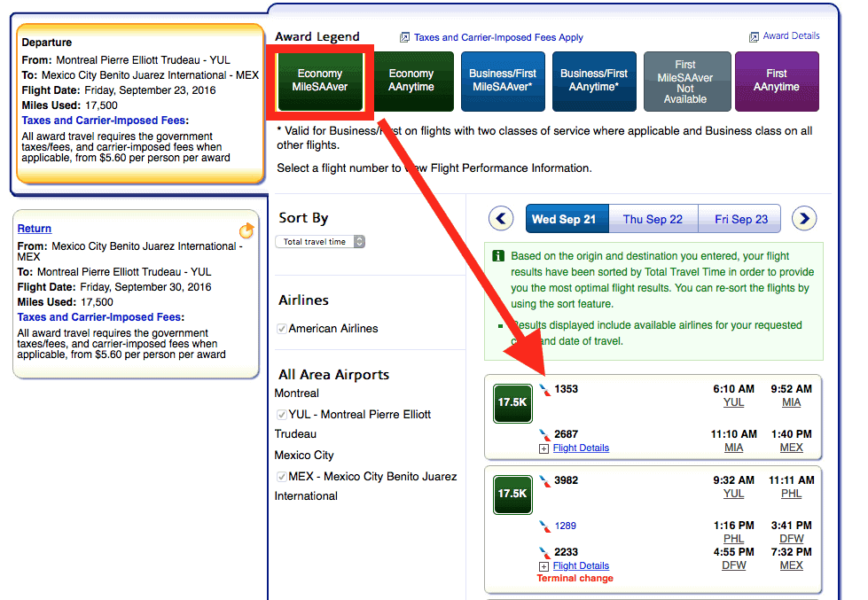
Task: Click the previous dates left arrow
Action: (x=502, y=219)
